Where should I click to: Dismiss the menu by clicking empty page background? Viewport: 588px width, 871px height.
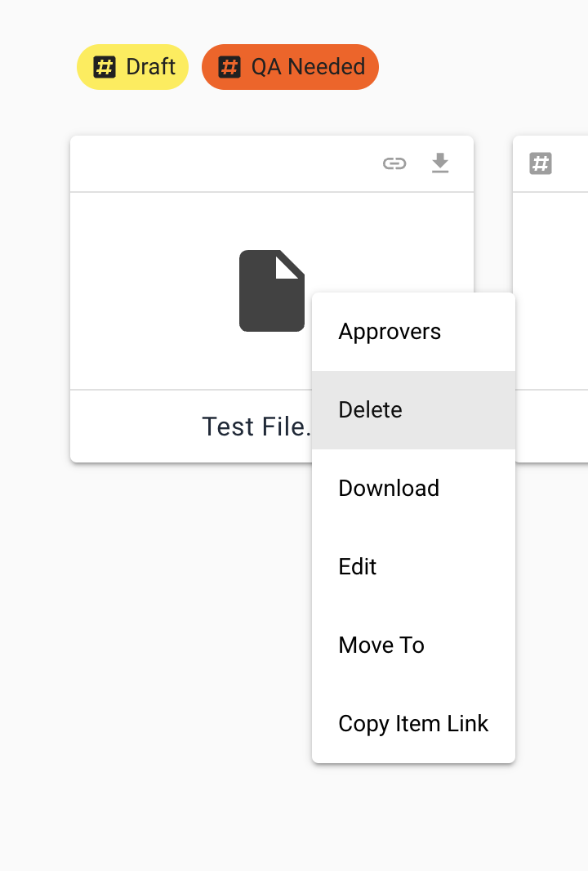[163, 654]
